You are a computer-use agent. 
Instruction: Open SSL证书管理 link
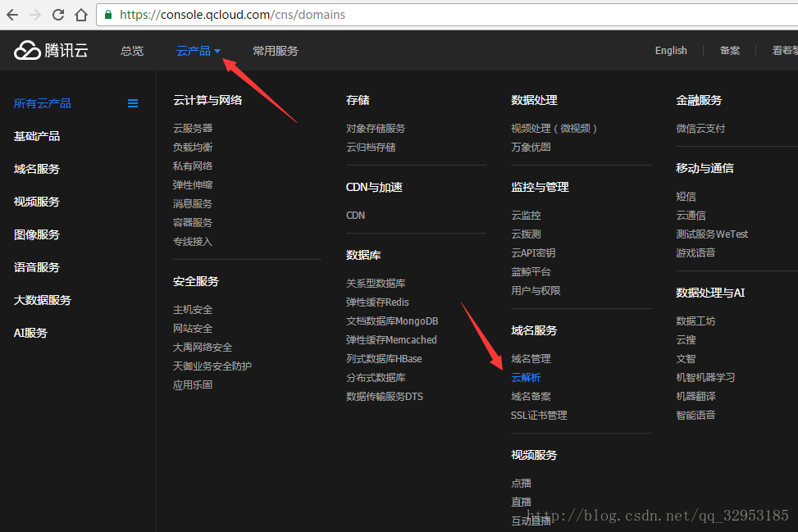pos(539,415)
